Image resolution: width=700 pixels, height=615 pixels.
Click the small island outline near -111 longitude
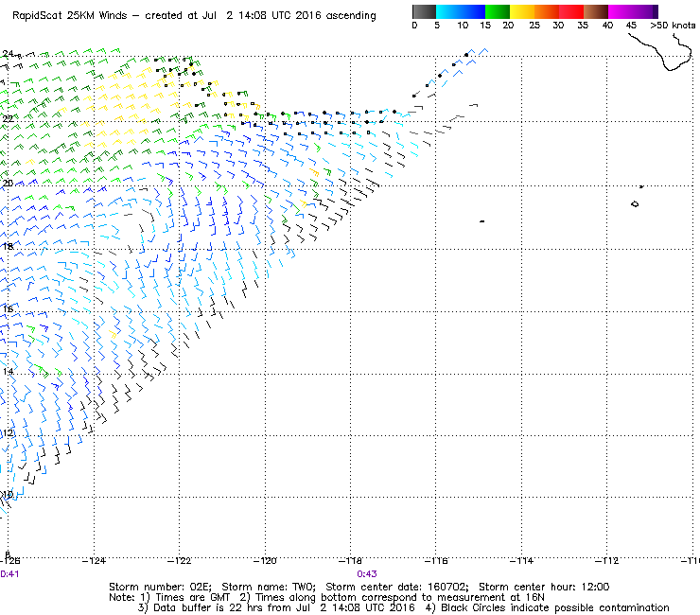click(x=635, y=204)
